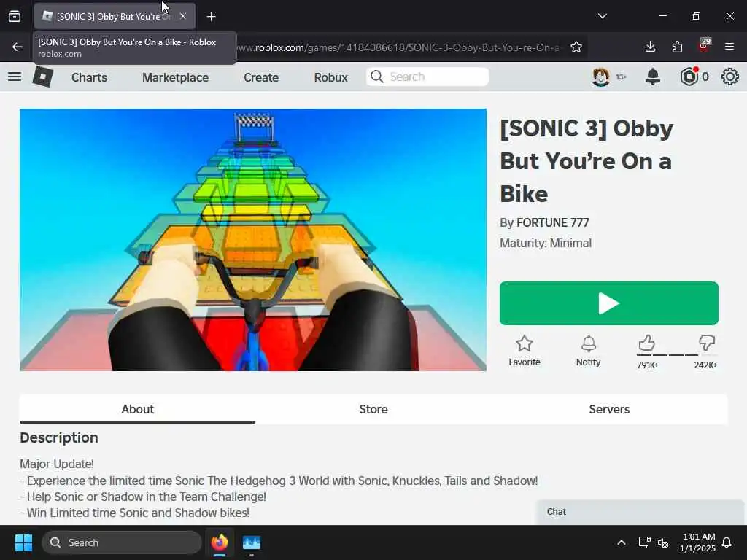Open the Roblox hamburger navigation menu
The height and width of the screenshot is (560, 747).
click(x=15, y=77)
